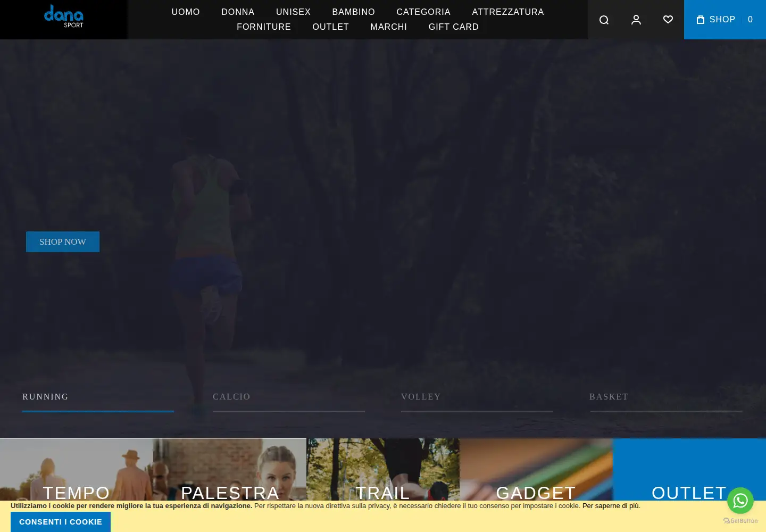Open the CATEGORIA menu

(x=423, y=12)
